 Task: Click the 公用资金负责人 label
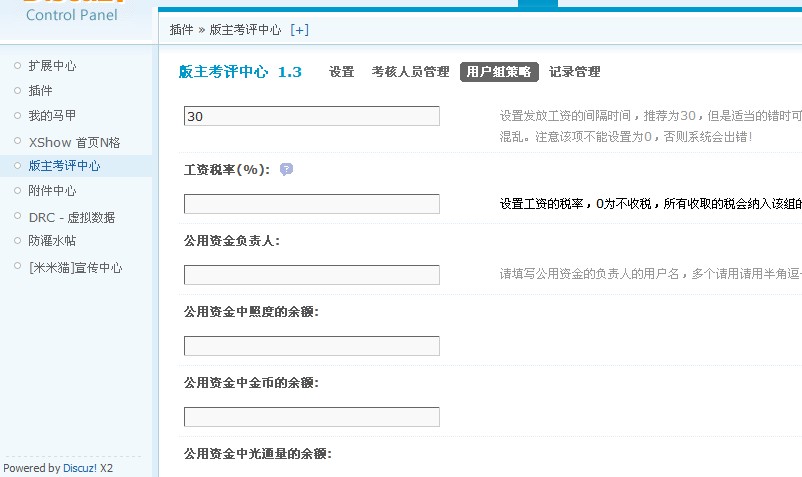click(232, 241)
